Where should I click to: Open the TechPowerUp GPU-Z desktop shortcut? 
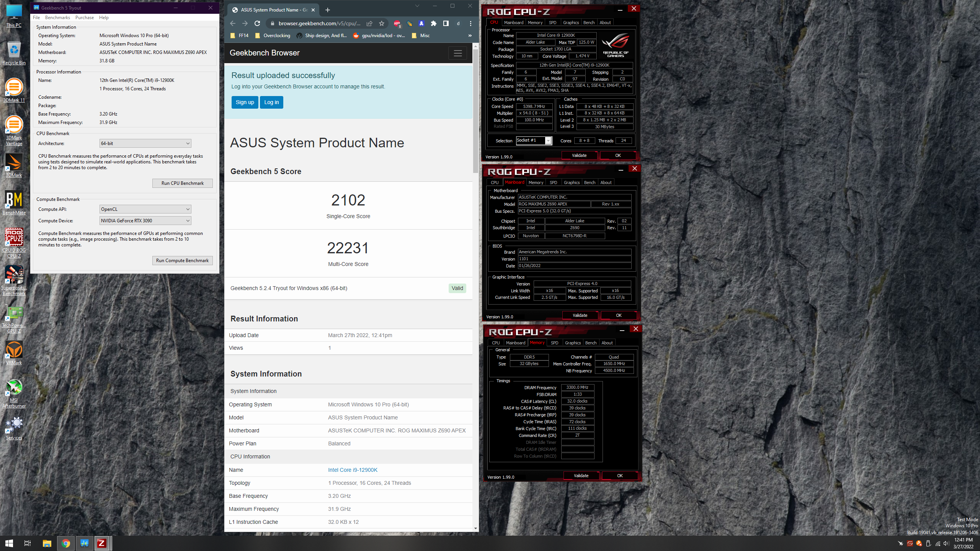14,318
